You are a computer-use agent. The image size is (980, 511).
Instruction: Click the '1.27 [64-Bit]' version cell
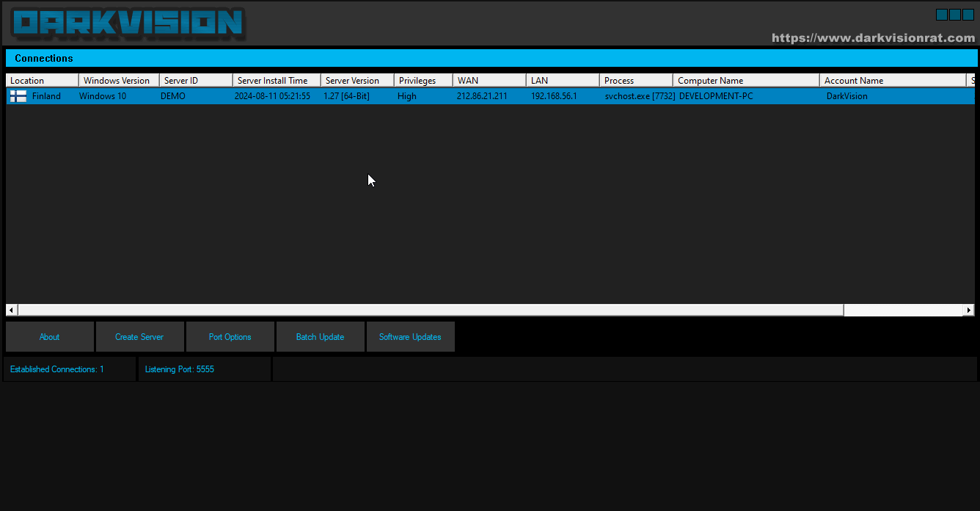click(346, 96)
